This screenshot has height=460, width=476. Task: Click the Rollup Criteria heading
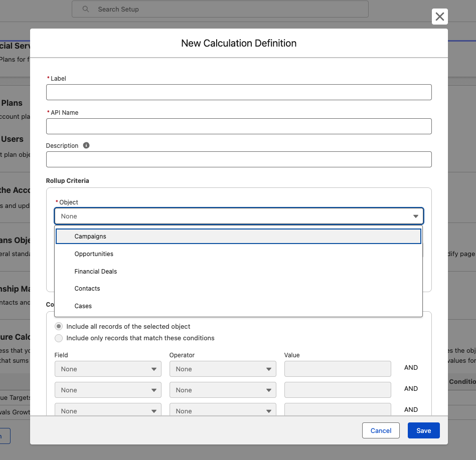pyautogui.click(x=67, y=181)
